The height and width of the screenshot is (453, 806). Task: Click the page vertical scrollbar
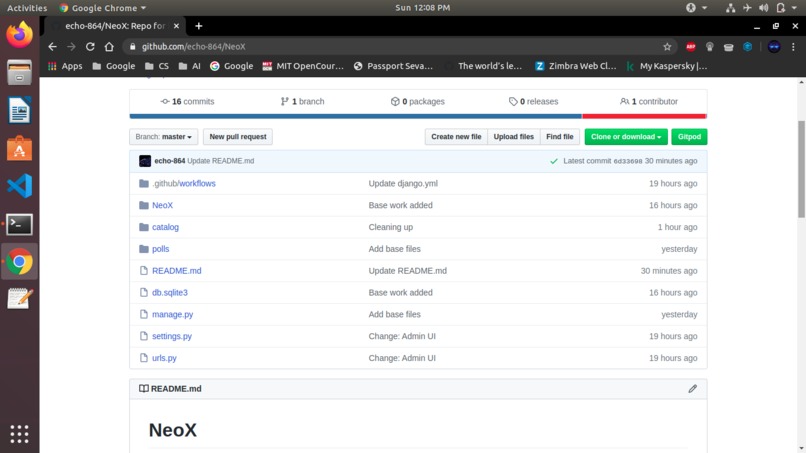pyautogui.click(x=801, y=169)
